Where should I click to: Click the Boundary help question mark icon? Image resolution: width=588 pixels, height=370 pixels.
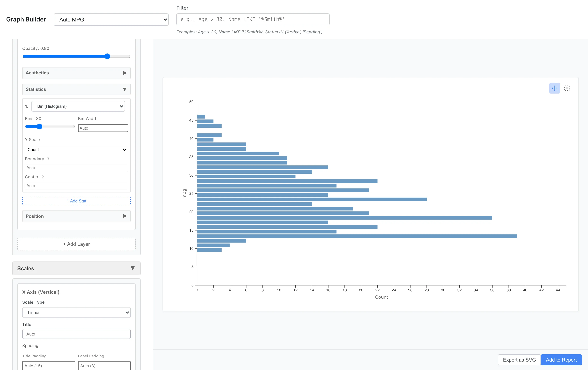tap(48, 159)
